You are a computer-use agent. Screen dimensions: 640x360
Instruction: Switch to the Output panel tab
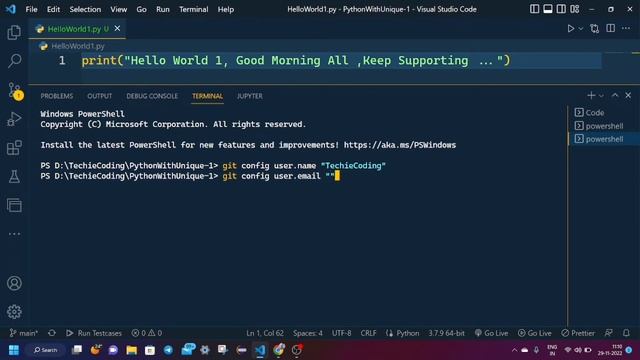[x=100, y=96]
